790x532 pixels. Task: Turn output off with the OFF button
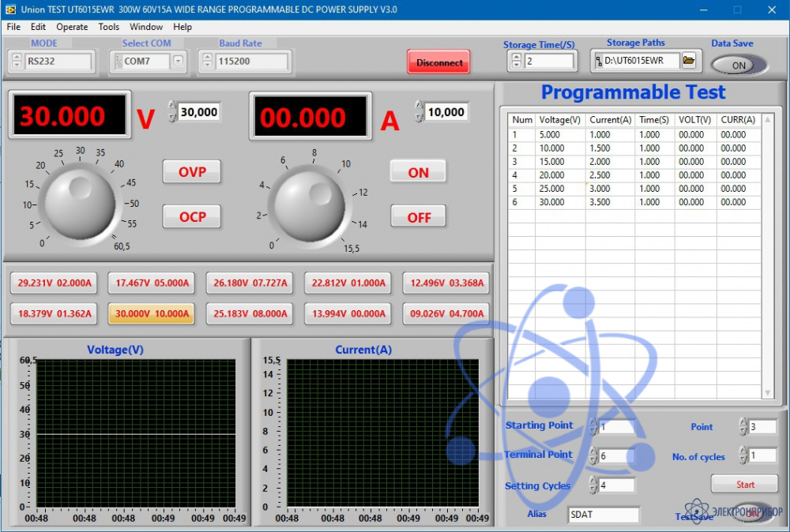(x=418, y=217)
